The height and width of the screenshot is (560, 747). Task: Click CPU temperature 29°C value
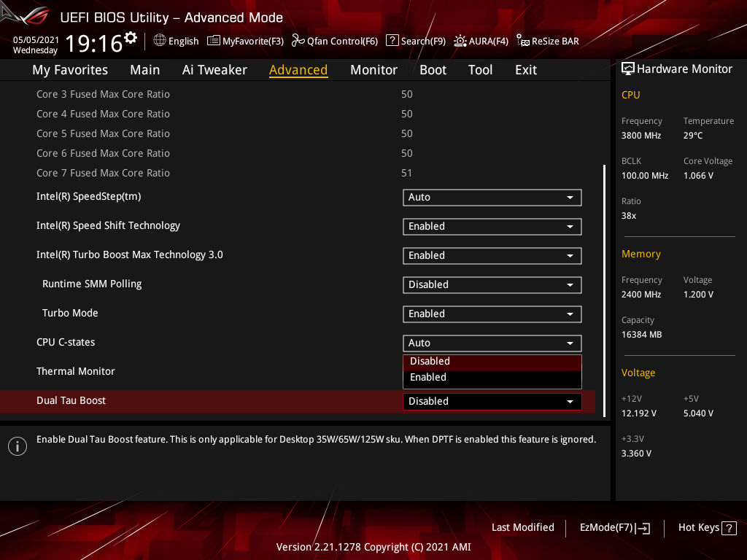[693, 136]
